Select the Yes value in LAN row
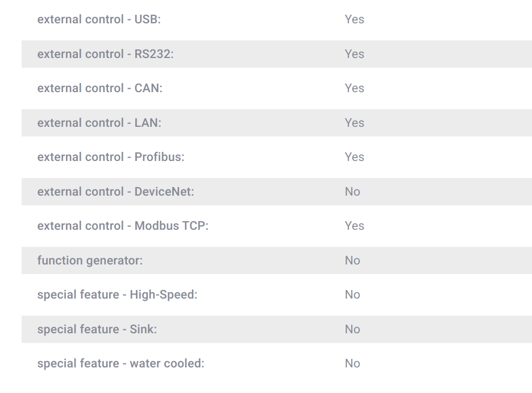The height and width of the screenshot is (393, 532). pos(354,123)
